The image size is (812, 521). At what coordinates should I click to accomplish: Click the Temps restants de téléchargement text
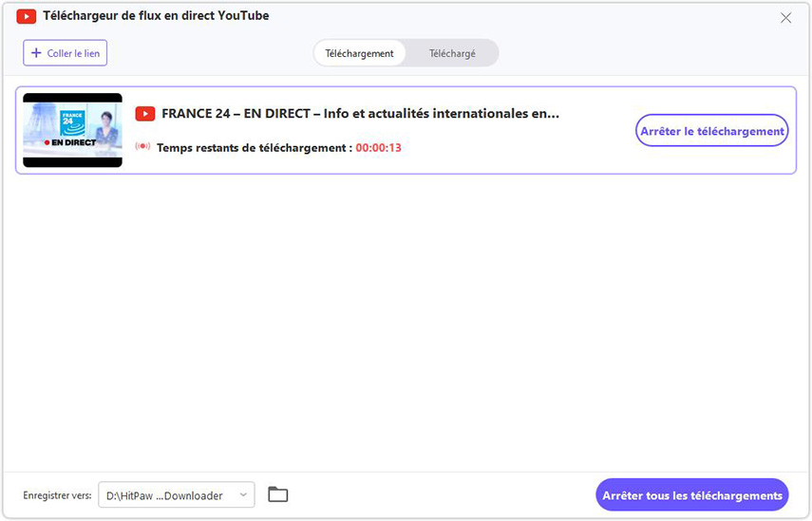255,148
